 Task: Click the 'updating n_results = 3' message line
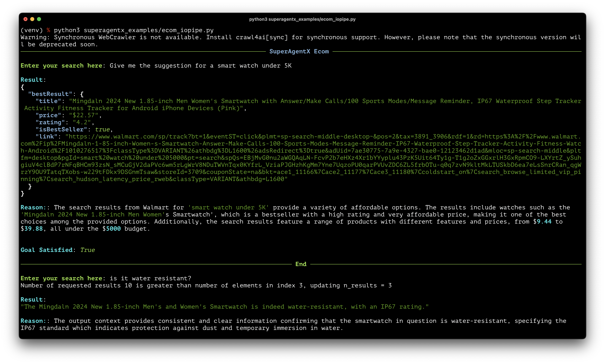tap(206, 285)
